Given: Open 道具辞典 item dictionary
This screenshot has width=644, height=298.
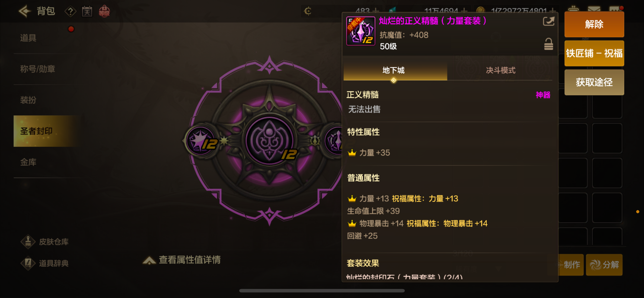Looking at the screenshot, I should pos(45,263).
